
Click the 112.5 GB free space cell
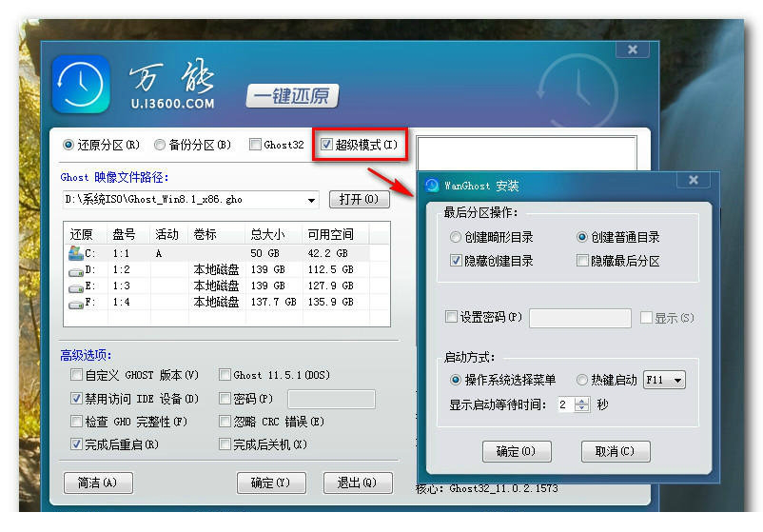(x=331, y=269)
